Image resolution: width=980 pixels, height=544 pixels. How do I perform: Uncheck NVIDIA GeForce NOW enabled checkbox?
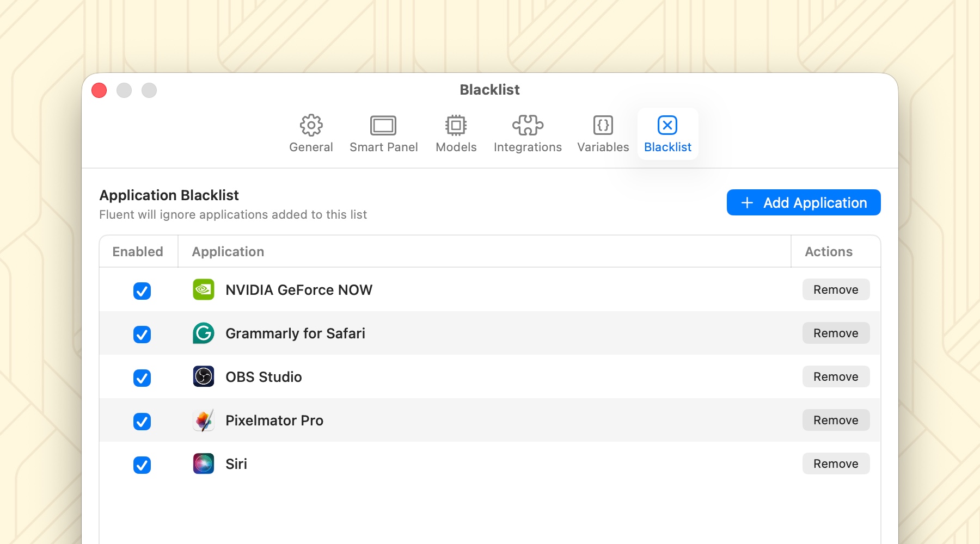coord(142,291)
